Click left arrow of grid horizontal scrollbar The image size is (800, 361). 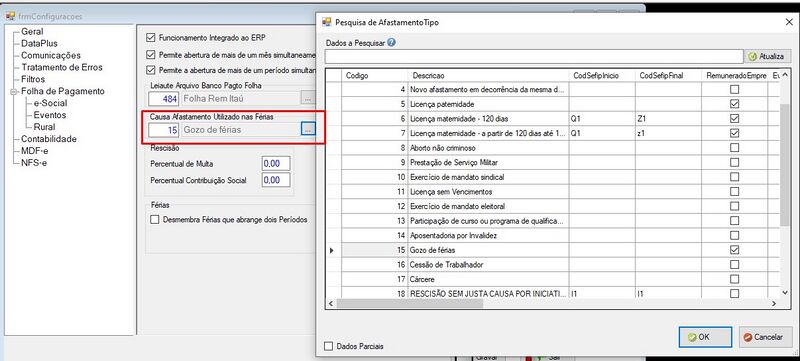click(331, 303)
